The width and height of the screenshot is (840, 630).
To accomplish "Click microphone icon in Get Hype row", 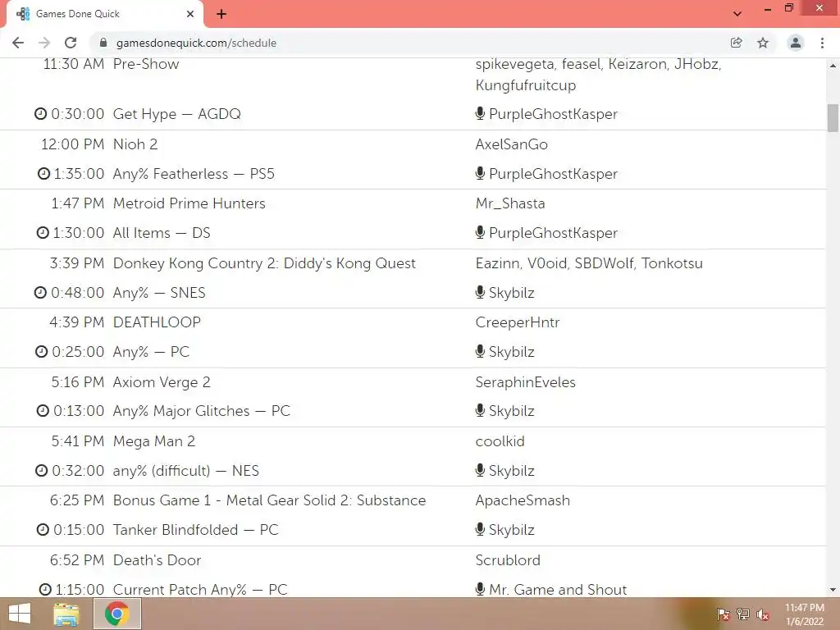I will pyautogui.click(x=480, y=113).
